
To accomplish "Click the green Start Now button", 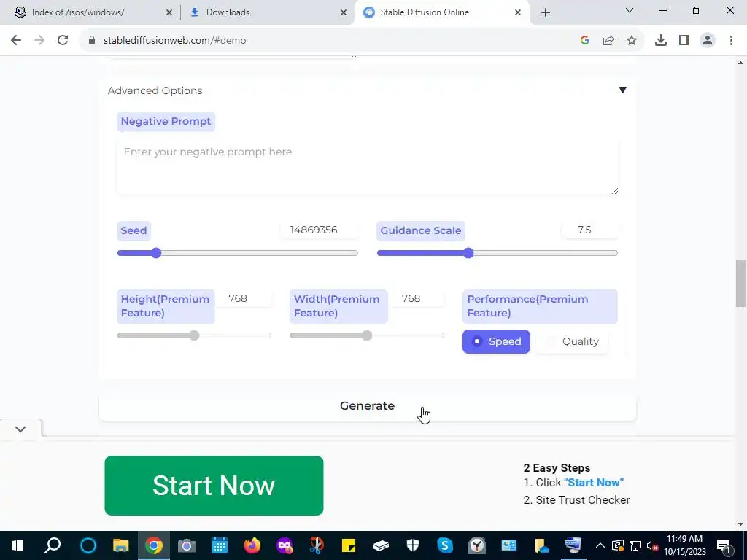I will pyautogui.click(x=214, y=485).
